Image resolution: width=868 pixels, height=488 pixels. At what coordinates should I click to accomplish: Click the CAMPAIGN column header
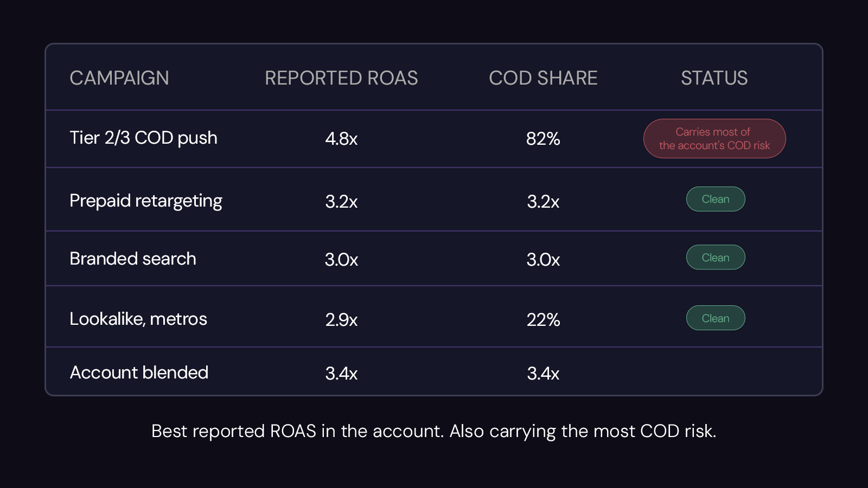point(119,78)
